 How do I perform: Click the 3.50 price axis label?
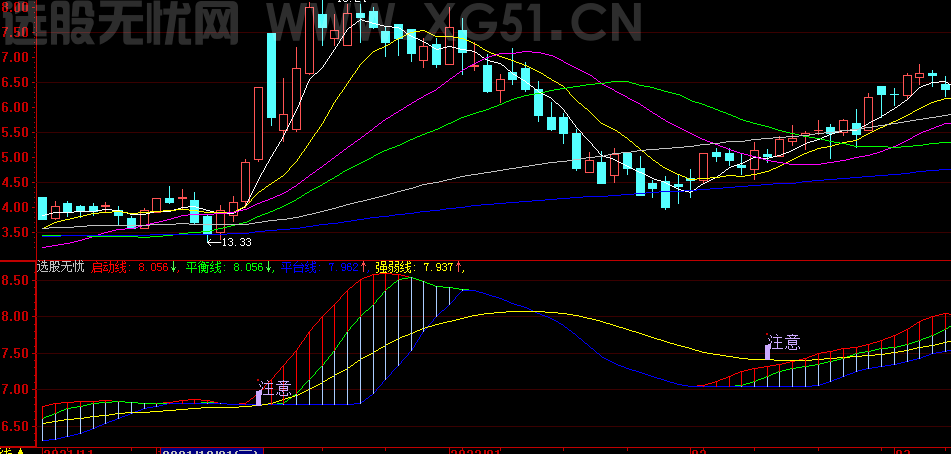coord(15,233)
